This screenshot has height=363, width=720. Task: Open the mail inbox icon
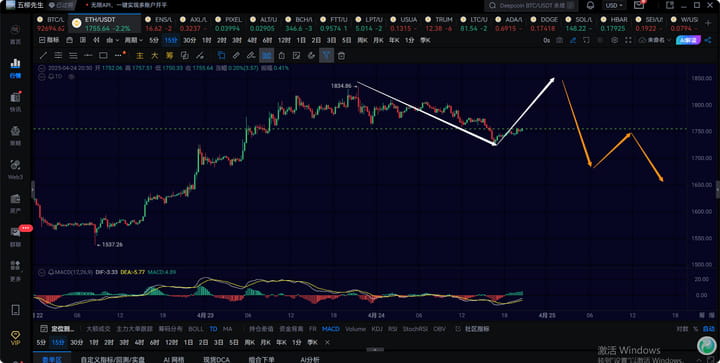(x=639, y=5)
